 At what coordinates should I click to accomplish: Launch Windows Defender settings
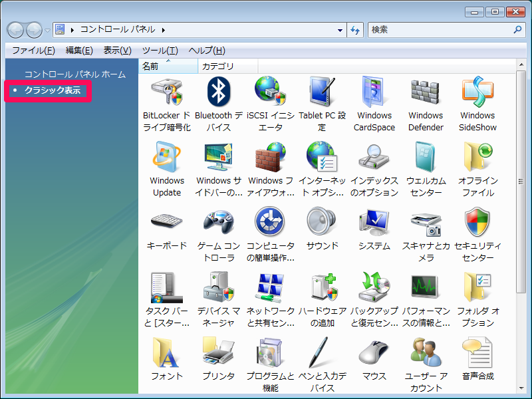(426, 92)
